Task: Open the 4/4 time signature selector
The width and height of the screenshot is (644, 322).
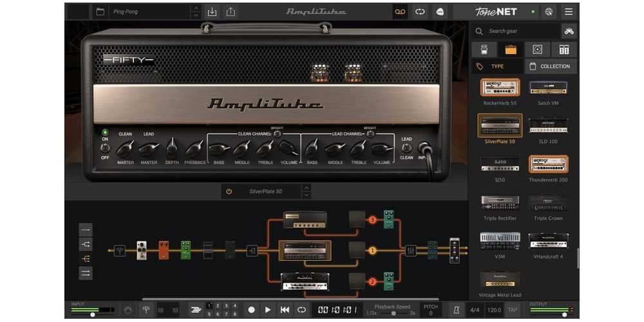Action: 475,310
